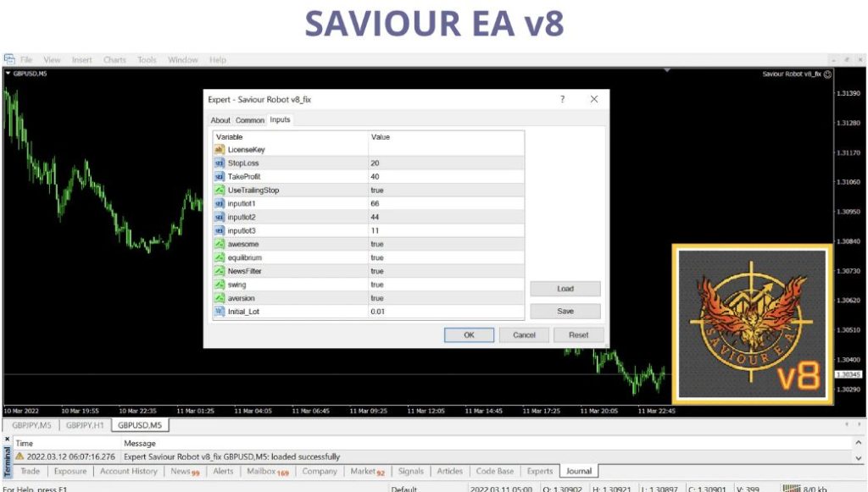Click the NewsFilter boolean variable icon
Screen dimensions: 868x492
[x=219, y=271]
